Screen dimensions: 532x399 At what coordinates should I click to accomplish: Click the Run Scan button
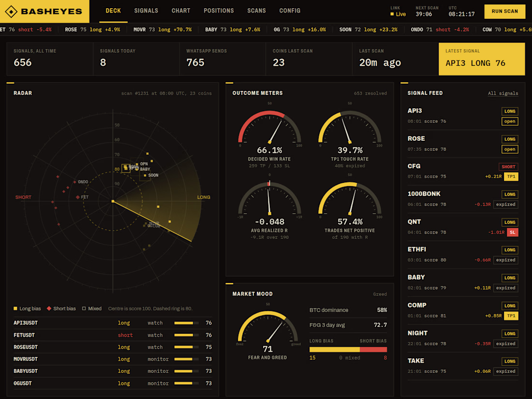point(504,11)
